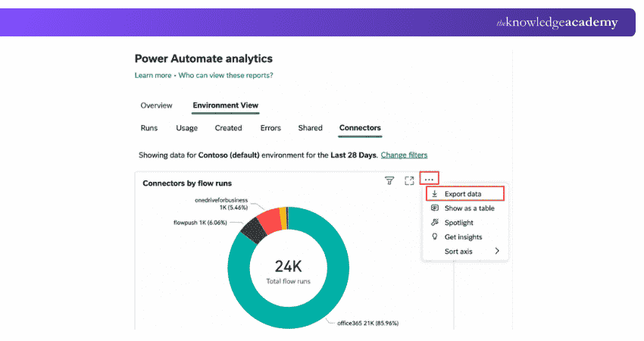Open the Usage tab
The image size is (644, 341).
(x=187, y=128)
